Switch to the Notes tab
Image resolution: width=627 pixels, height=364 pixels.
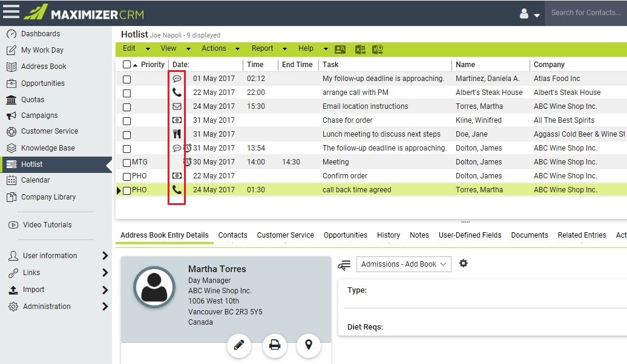419,235
